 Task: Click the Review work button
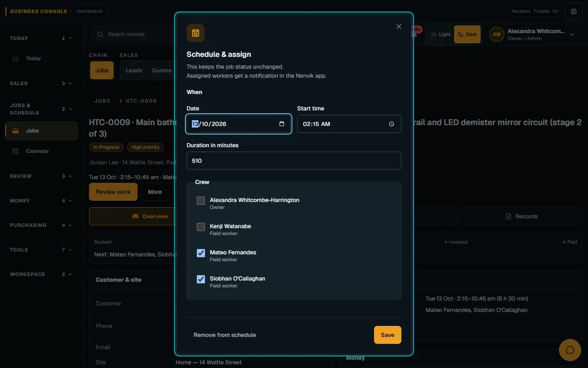tap(113, 192)
